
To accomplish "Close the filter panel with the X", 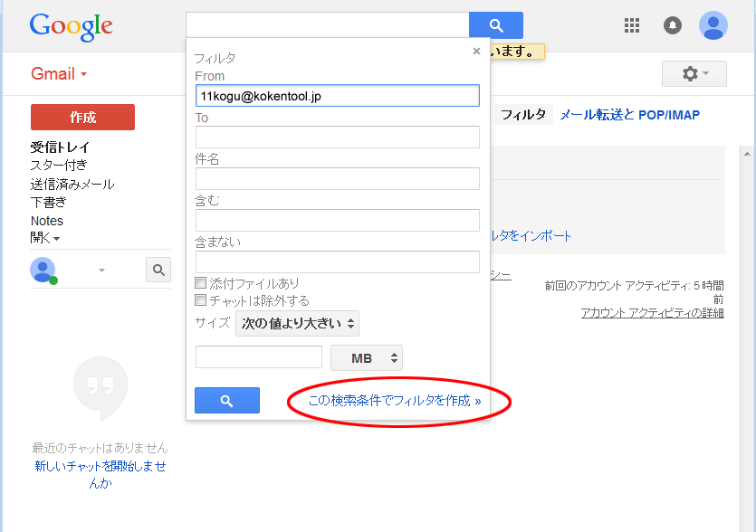I will click(x=476, y=52).
